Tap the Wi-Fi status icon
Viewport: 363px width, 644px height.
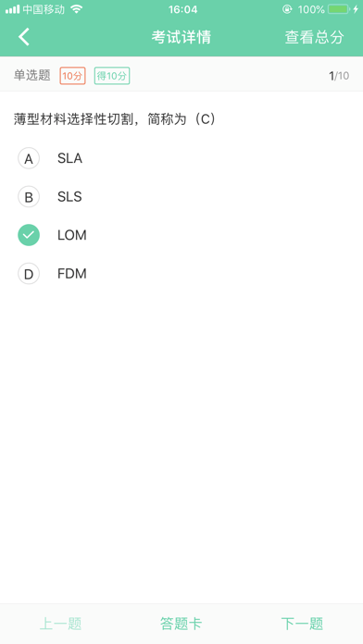point(77,9)
